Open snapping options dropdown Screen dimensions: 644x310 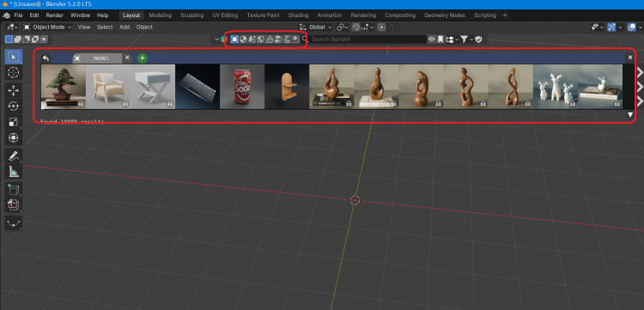[368, 27]
